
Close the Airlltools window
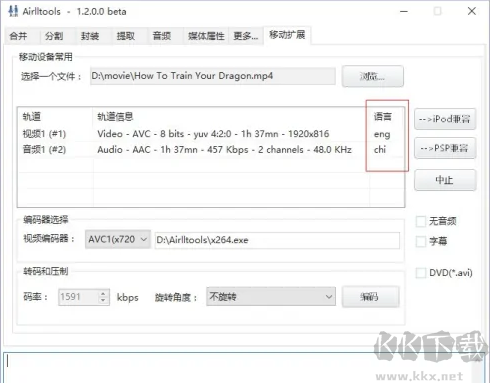click(x=472, y=11)
